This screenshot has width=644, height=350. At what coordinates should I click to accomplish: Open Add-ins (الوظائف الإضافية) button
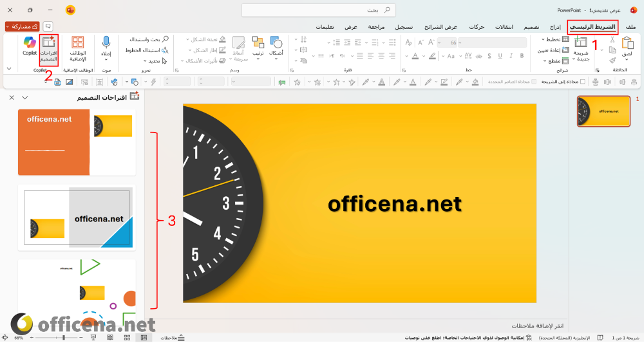pyautogui.click(x=78, y=49)
